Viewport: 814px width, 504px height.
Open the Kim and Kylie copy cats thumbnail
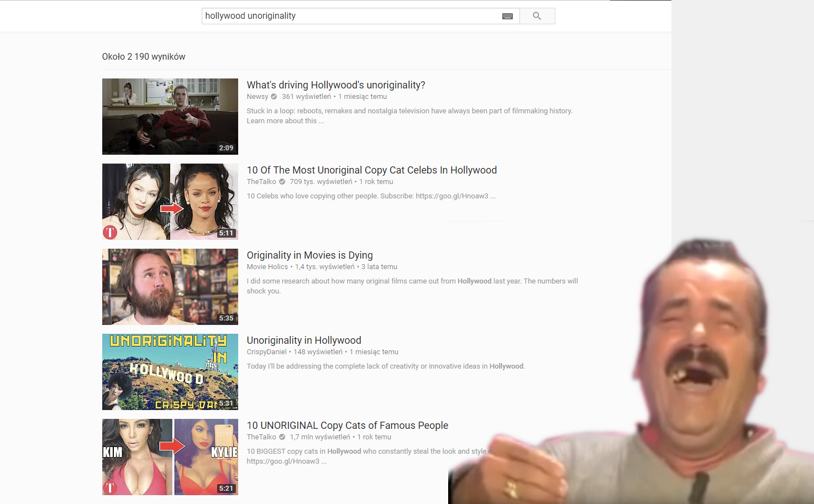(170, 457)
